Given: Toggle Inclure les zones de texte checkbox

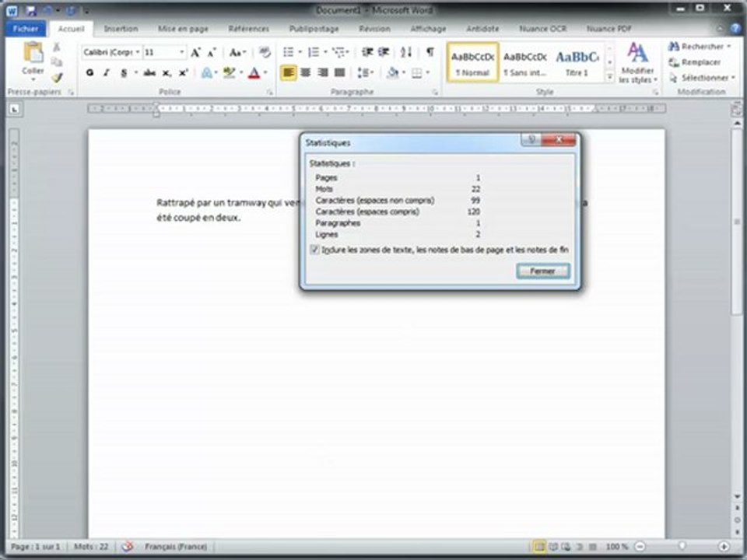Looking at the screenshot, I should pyautogui.click(x=314, y=250).
